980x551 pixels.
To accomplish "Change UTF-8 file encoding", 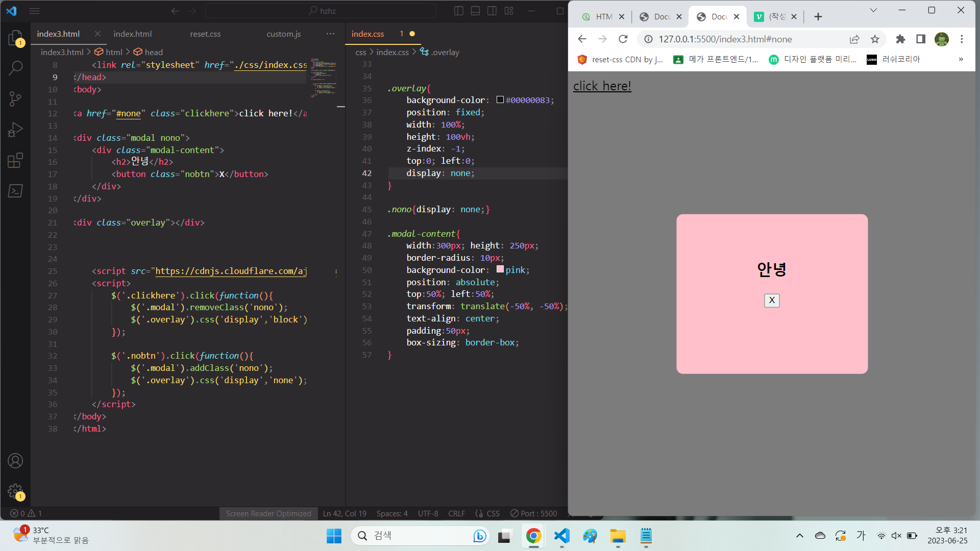I will pyautogui.click(x=428, y=513).
